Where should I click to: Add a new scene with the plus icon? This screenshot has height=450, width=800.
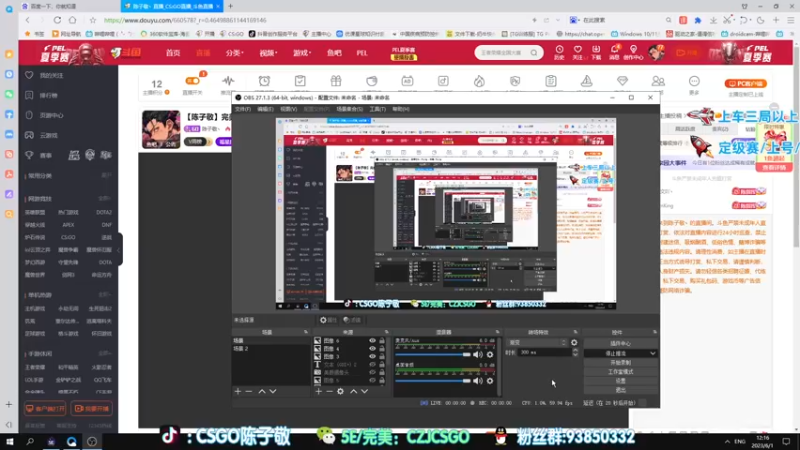tap(238, 391)
